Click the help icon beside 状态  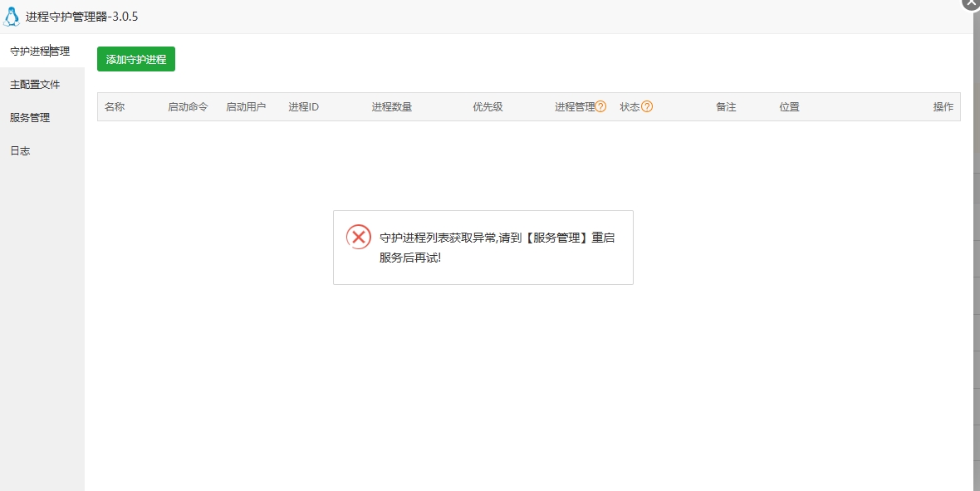647,106
